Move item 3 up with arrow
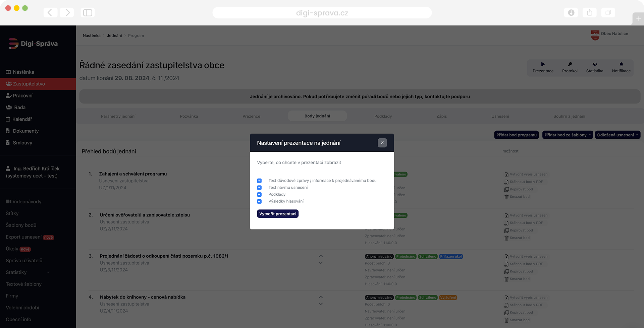This screenshot has height=328, width=644. pos(321,256)
